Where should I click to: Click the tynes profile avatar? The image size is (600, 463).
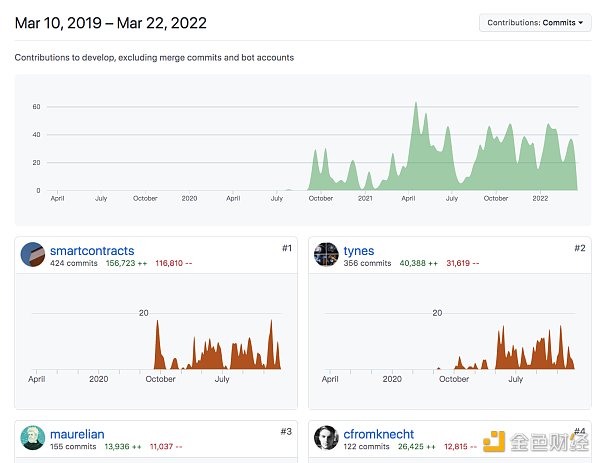click(325, 255)
